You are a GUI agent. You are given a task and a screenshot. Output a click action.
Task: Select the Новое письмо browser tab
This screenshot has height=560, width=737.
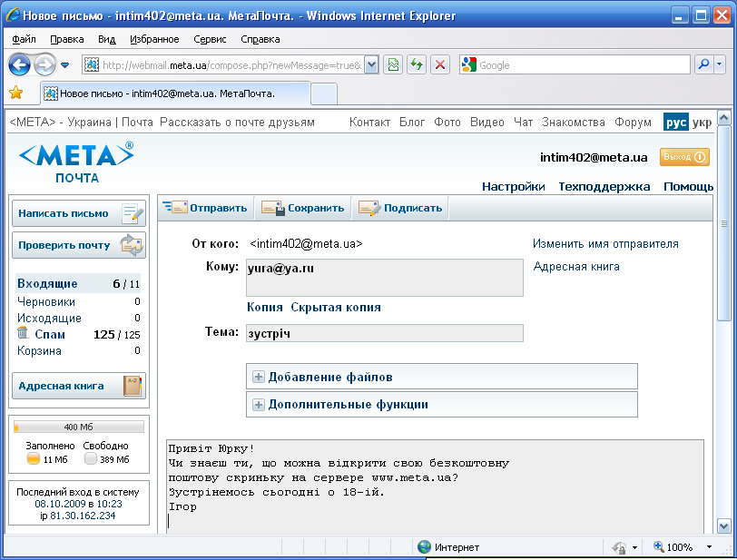(x=175, y=93)
